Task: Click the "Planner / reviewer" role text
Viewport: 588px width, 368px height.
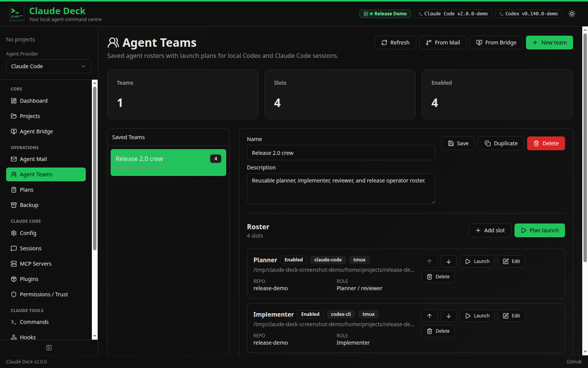Action: 359,288
